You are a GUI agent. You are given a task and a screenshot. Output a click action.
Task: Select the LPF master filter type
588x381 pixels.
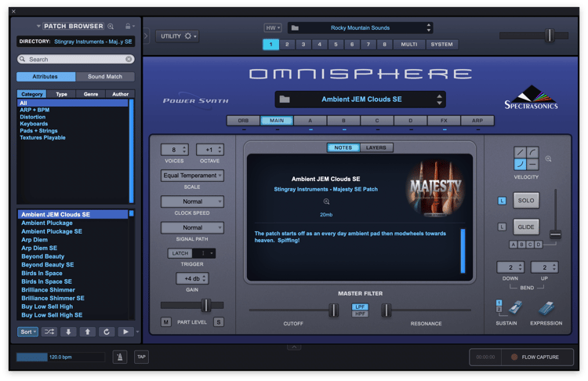point(360,307)
